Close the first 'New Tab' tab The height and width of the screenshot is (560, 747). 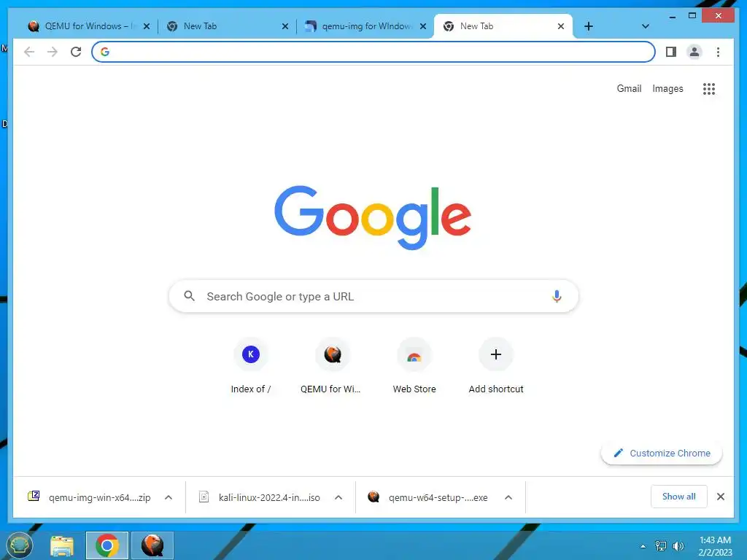coord(285,26)
